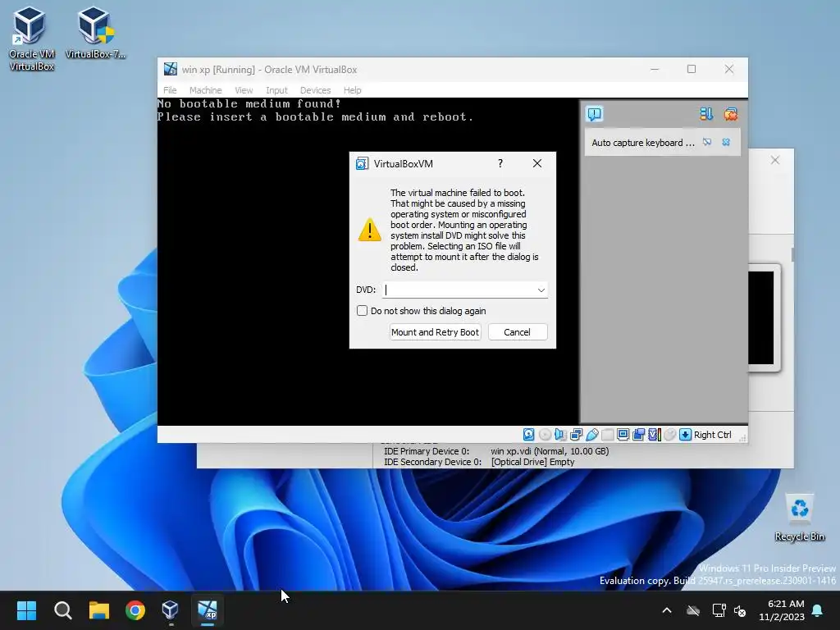Click the OneDrive tray icon
Screen dimensions: 840x630
click(x=693, y=610)
